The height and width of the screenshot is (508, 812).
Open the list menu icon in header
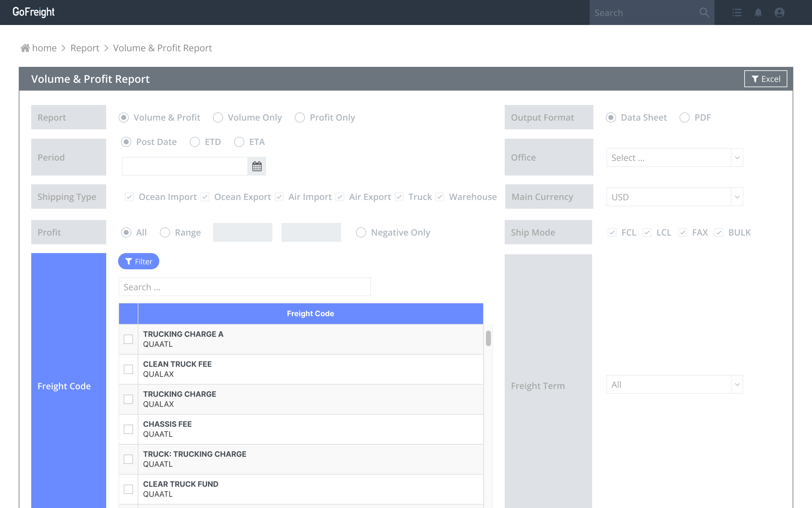[x=737, y=13]
